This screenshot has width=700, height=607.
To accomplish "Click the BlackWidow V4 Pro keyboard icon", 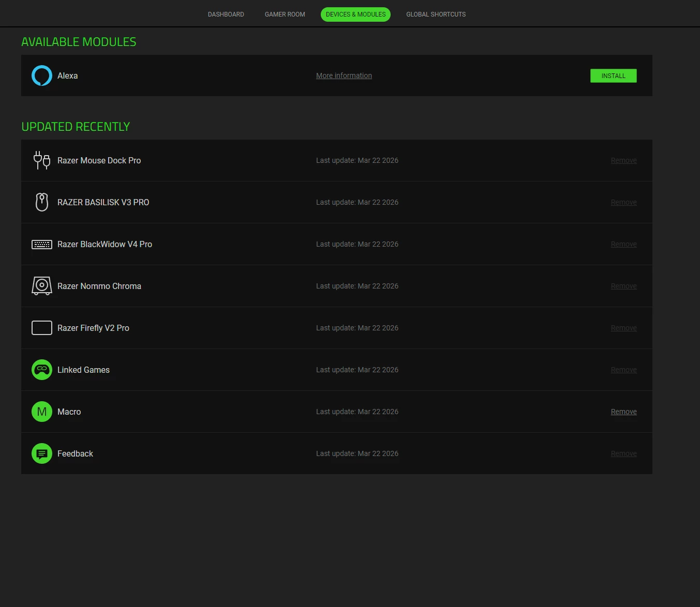I will pos(42,244).
